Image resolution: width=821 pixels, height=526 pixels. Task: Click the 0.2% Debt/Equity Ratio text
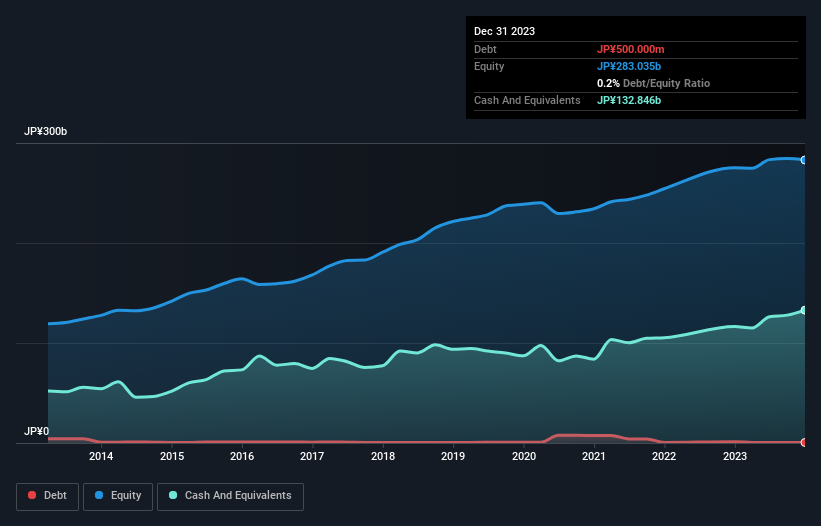coord(653,83)
